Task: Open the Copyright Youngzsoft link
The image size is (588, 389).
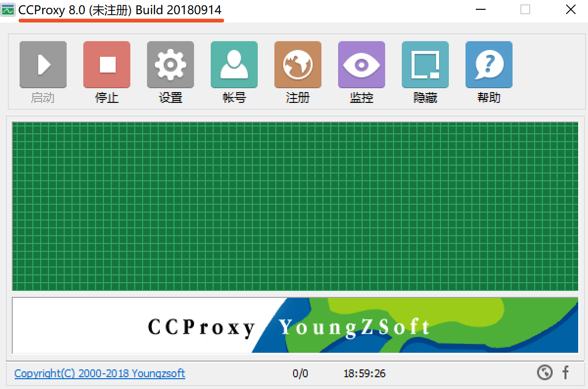Action: point(99,373)
